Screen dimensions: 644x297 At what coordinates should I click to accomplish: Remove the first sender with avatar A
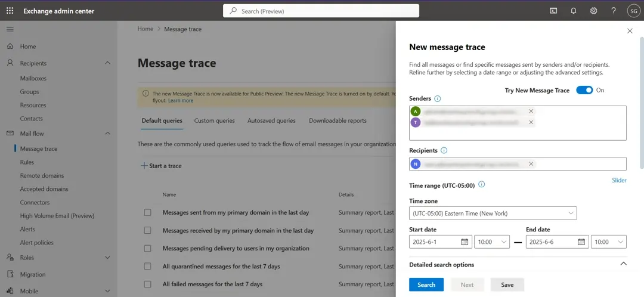click(531, 111)
